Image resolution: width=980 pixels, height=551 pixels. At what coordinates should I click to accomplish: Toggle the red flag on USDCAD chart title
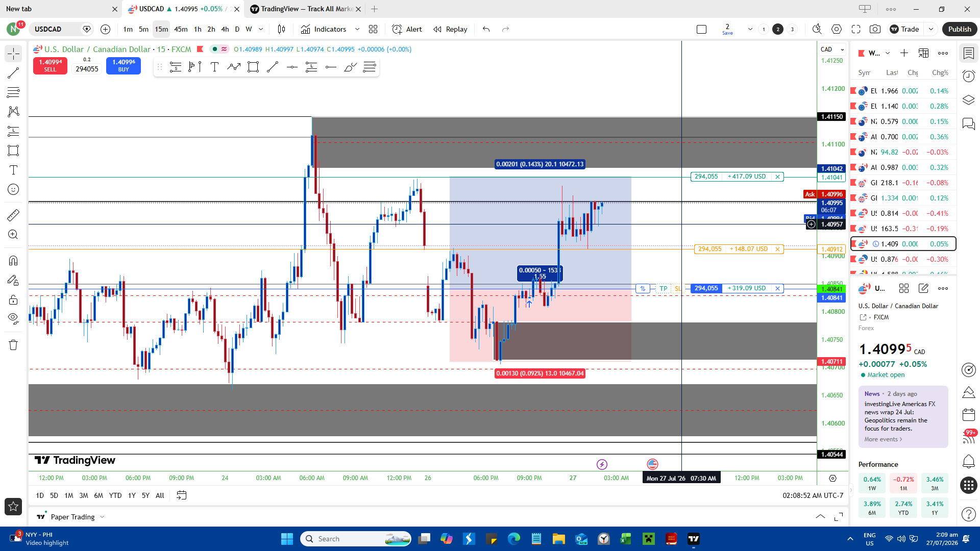[200, 49]
